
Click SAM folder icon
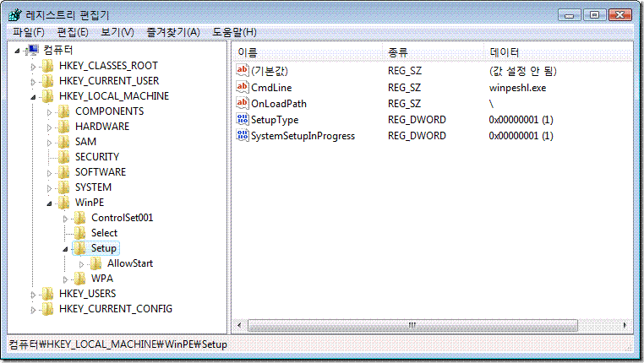pyautogui.click(x=64, y=142)
